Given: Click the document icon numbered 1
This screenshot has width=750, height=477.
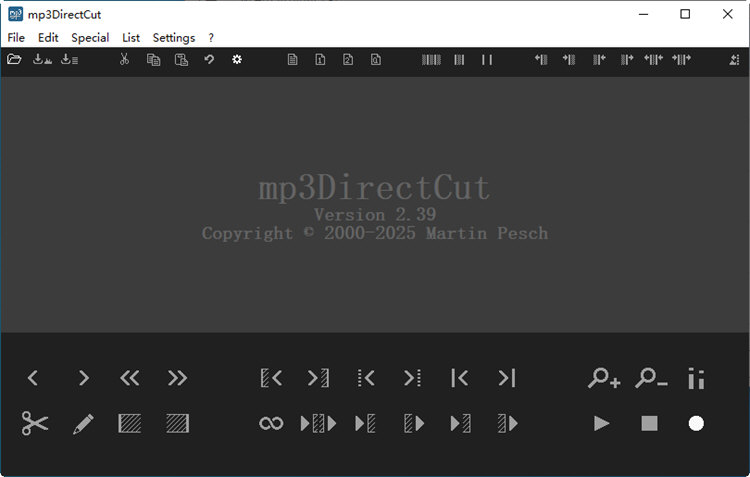Looking at the screenshot, I should (x=320, y=59).
